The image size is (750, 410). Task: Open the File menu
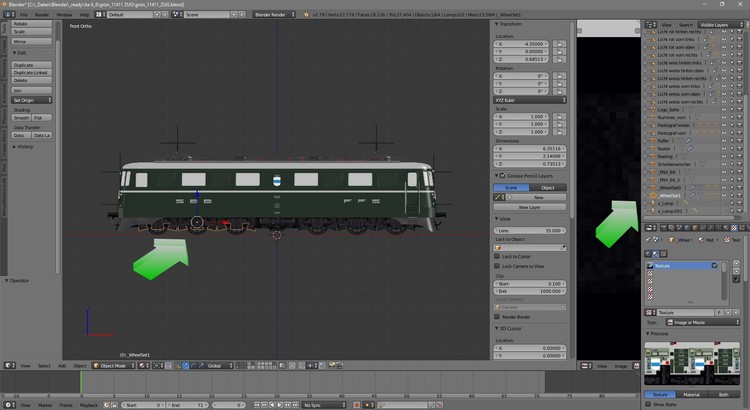pos(24,15)
